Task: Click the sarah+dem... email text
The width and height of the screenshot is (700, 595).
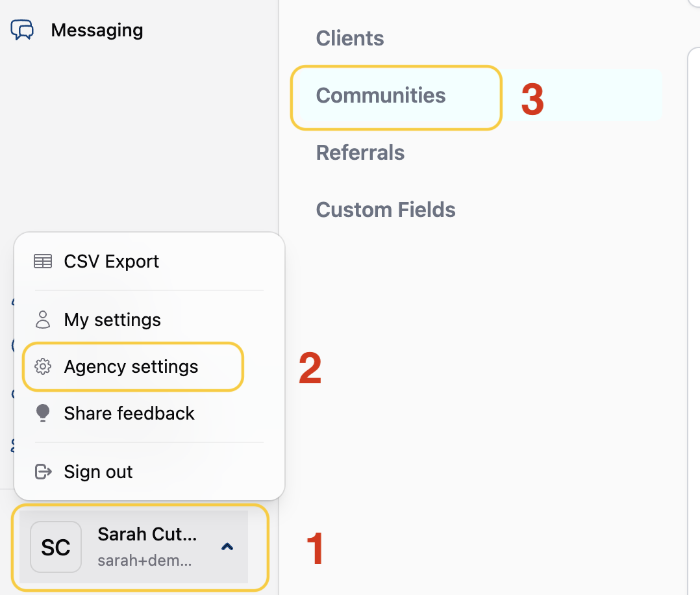Action: point(144,560)
